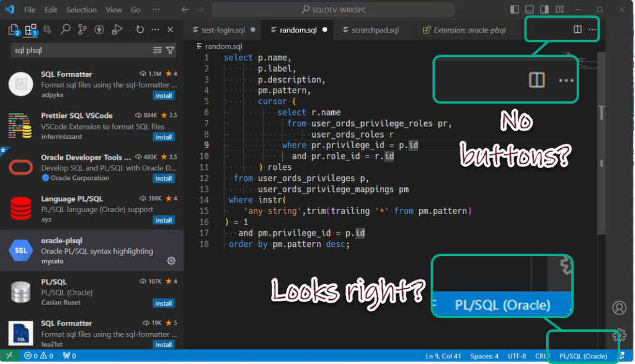Click the Oracle Developer Tools red logo

click(20, 167)
